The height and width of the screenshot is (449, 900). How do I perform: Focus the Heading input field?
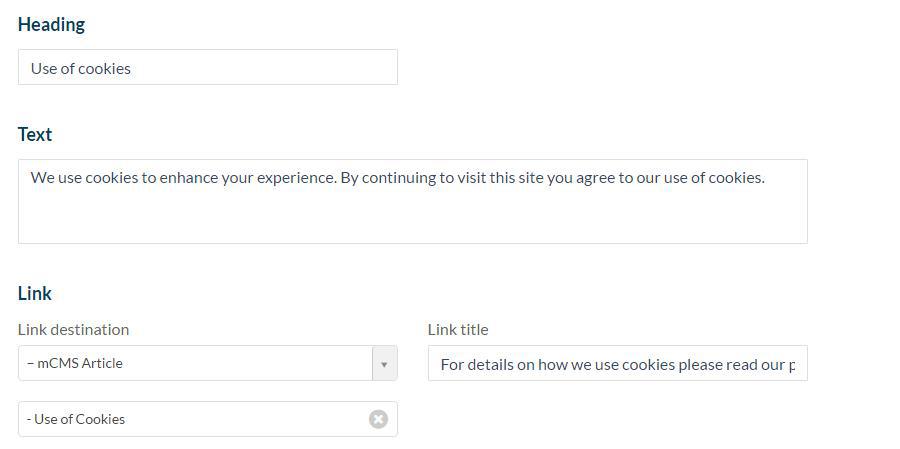tap(207, 68)
